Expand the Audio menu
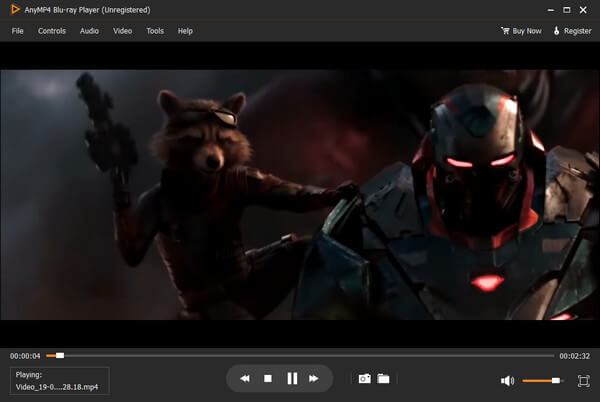The height and width of the screenshot is (402, 600). pyautogui.click(x=89, y=31)
